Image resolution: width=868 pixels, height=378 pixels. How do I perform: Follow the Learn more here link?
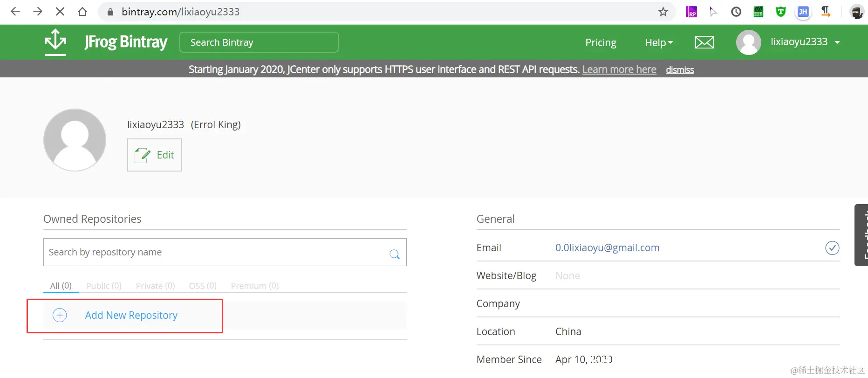(x=619, y=69)
